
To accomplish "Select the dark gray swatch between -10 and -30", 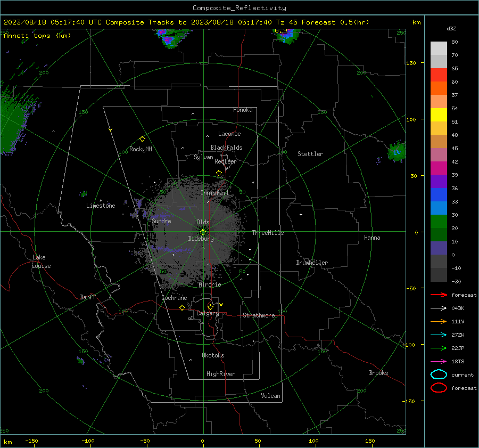I will click(x=439, y=275).
